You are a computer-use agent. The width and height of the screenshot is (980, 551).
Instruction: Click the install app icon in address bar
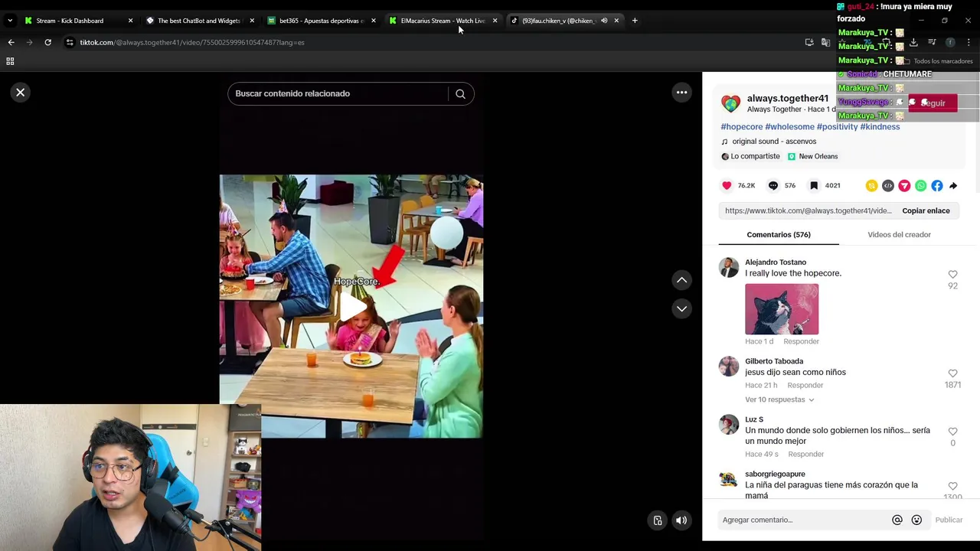(809, 42)
